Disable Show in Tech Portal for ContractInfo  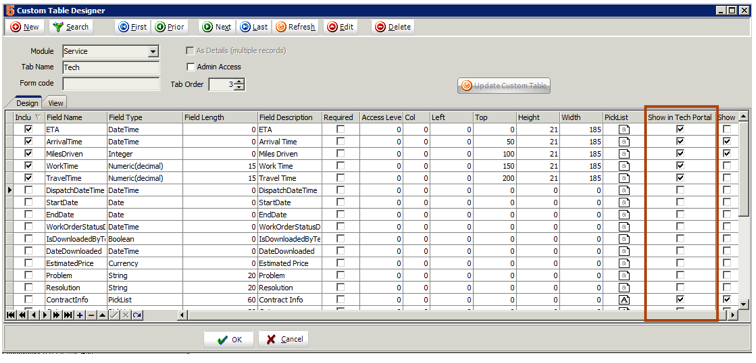tap(680, 299)
